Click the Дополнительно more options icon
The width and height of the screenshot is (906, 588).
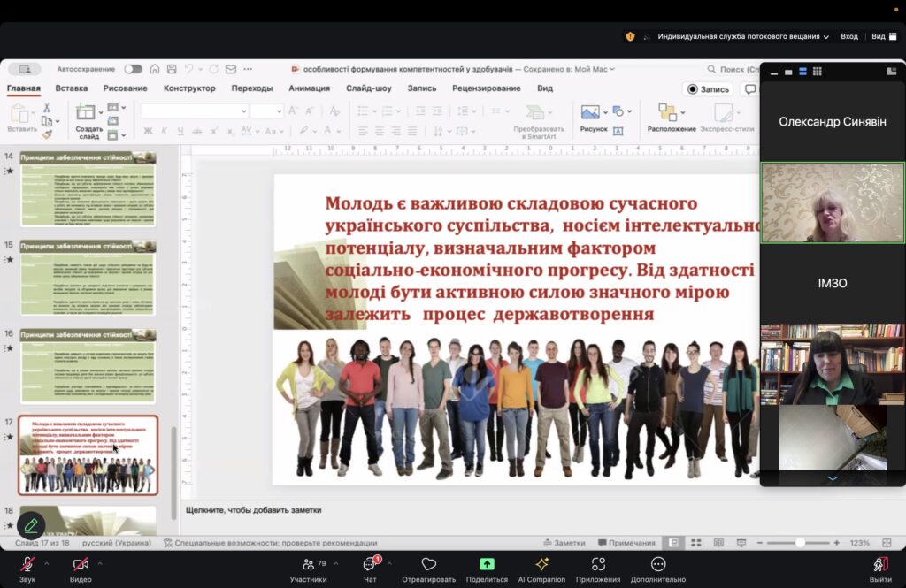tap(658, 564)
